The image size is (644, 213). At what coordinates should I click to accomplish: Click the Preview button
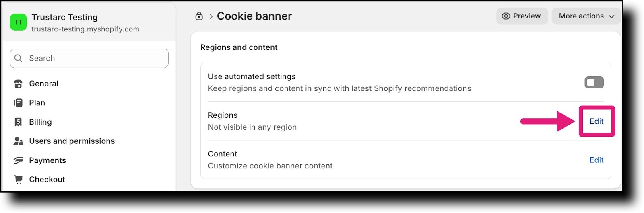tap(522, 16)
